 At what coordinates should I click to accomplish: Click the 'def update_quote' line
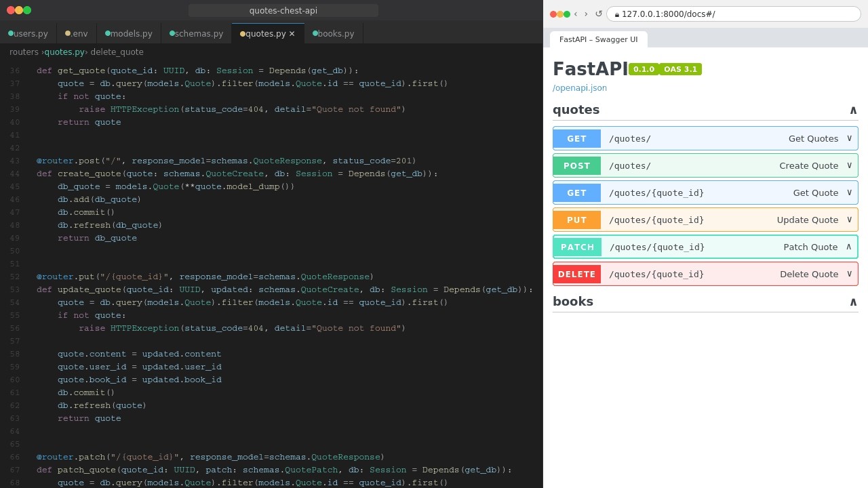pyautogui.click(x=285, y=289)
